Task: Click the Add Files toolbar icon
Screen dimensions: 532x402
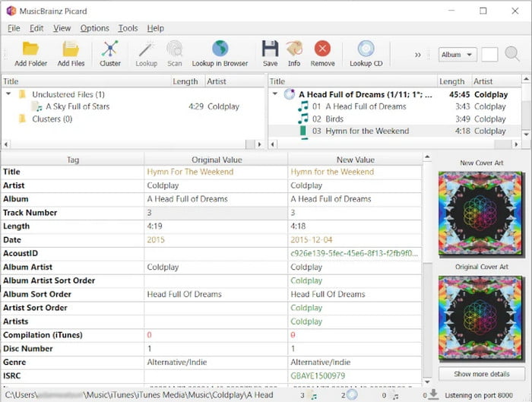Action: (71, 51)
